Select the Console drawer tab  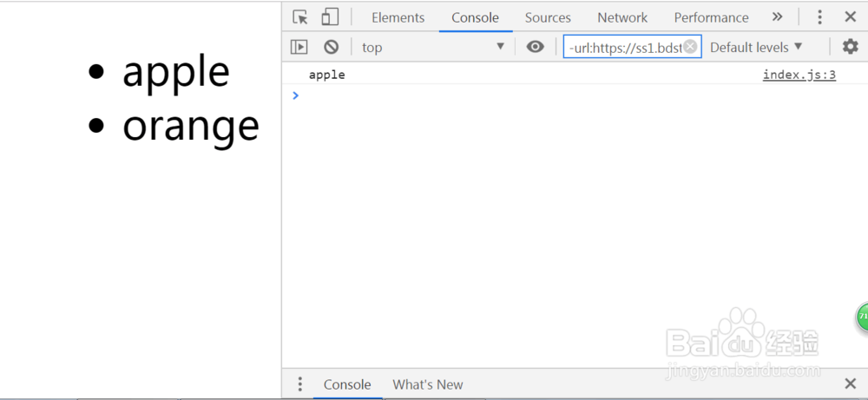[347, 384]
